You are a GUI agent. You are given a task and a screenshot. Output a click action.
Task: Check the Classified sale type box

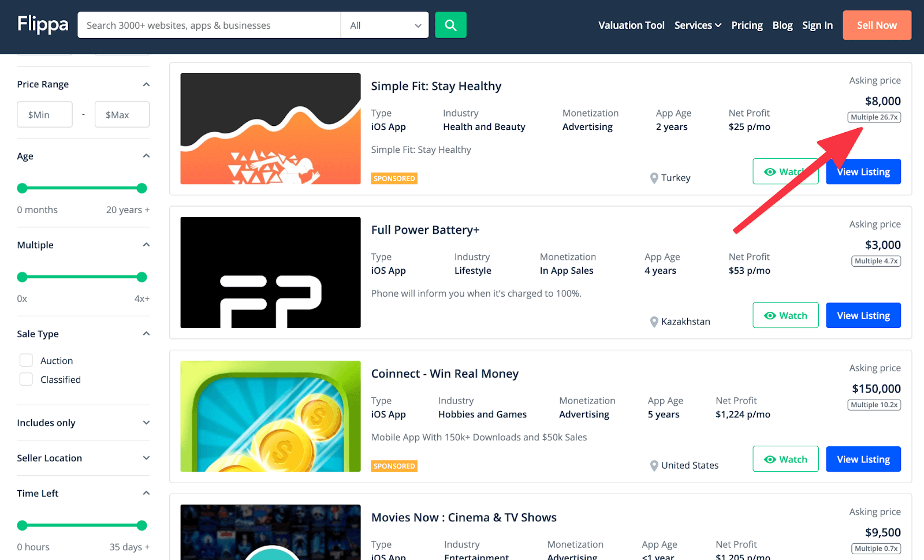click(x=26, y=379)
